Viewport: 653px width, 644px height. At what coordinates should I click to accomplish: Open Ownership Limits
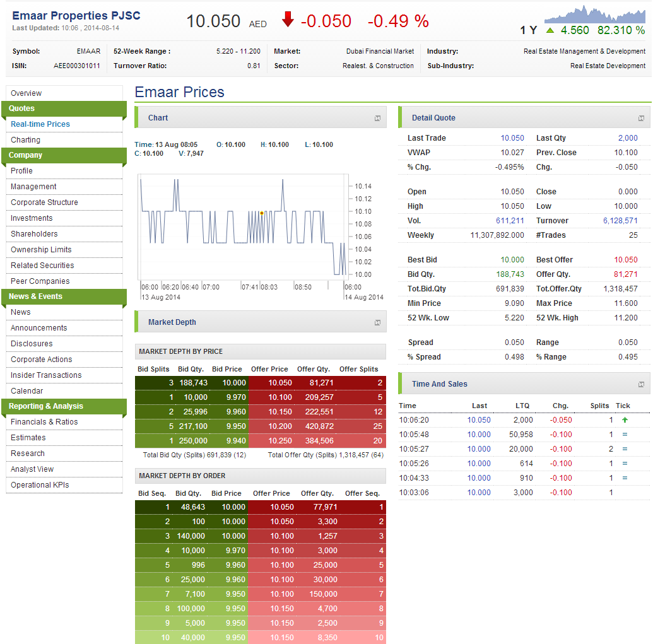[x=41, y=250]
